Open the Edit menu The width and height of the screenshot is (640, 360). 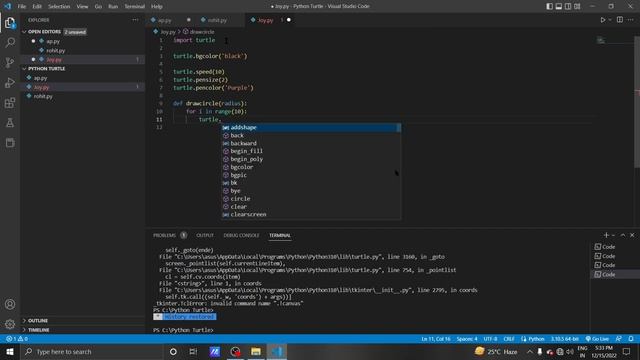pos(37,6)
